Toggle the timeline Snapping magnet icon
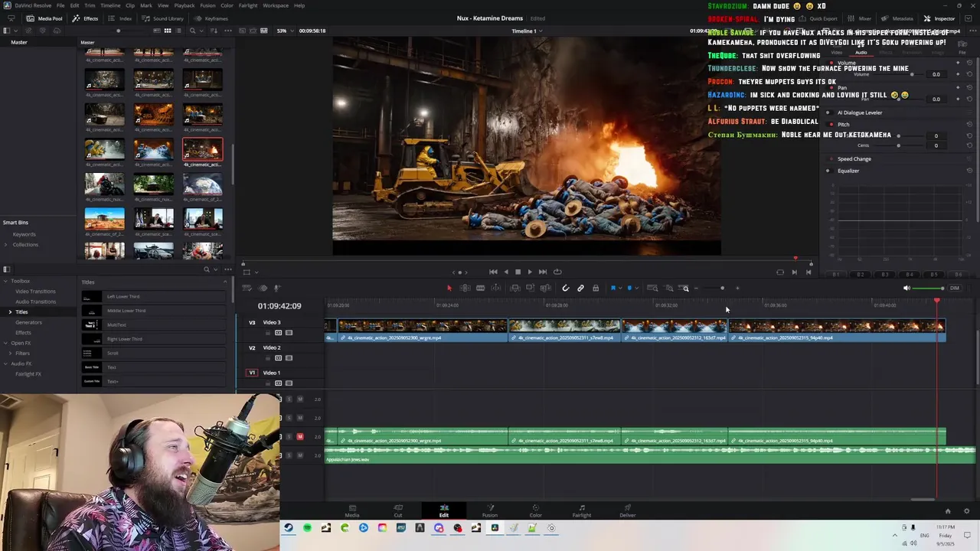This screenshot has width=980, height=551. (x=565, y=288)
